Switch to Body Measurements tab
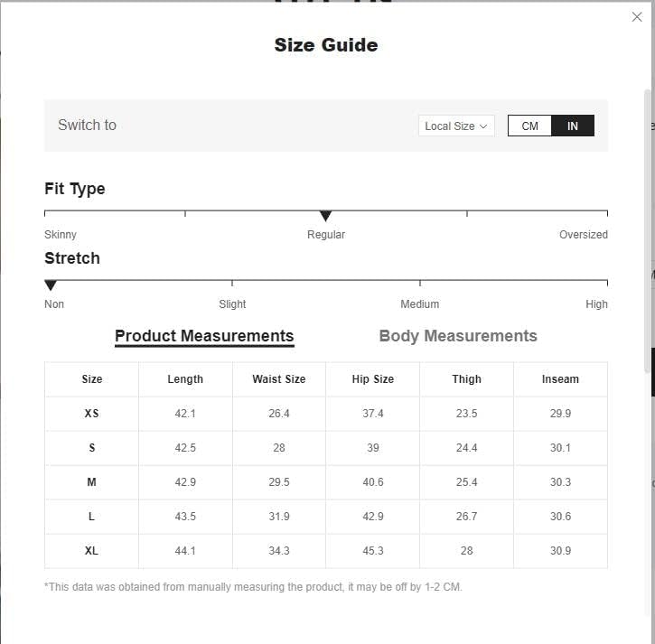The image size is (655, 644). click(x=458, y=336)
